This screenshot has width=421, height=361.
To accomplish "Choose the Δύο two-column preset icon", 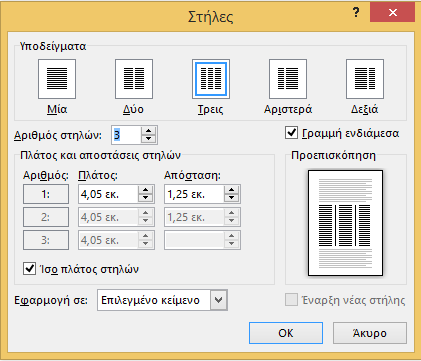I will pyautogui.click(x=134, y=79).
